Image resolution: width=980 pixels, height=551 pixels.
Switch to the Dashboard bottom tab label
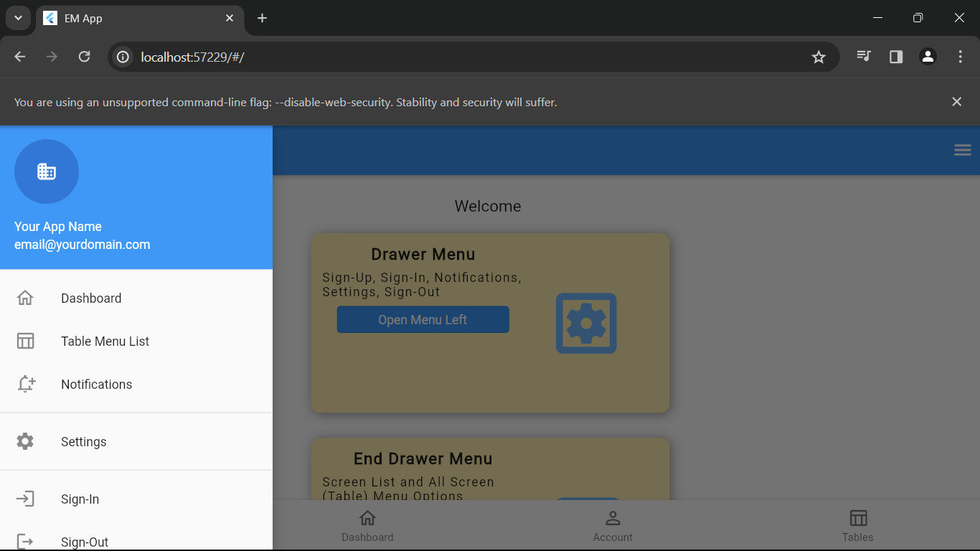367,537
